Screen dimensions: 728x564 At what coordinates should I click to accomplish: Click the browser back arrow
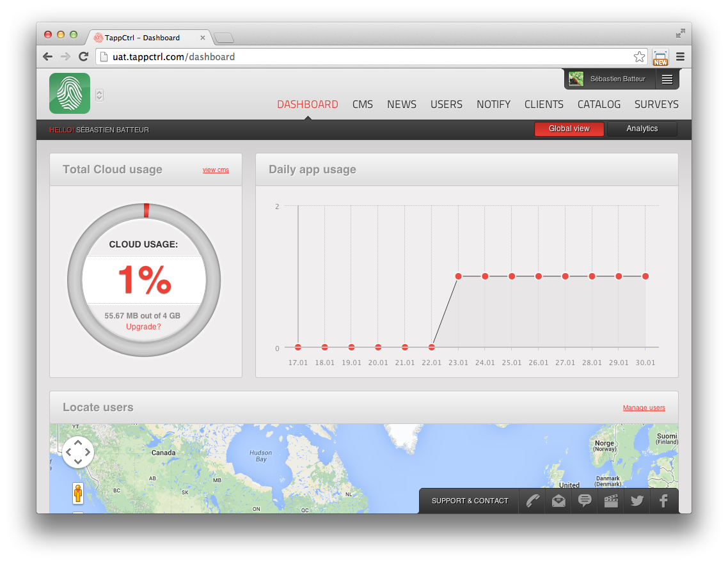(48, 57)
